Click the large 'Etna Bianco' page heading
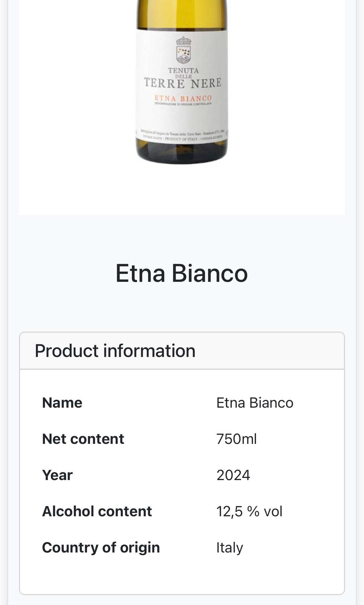364x605 pixels. point(182,273)
